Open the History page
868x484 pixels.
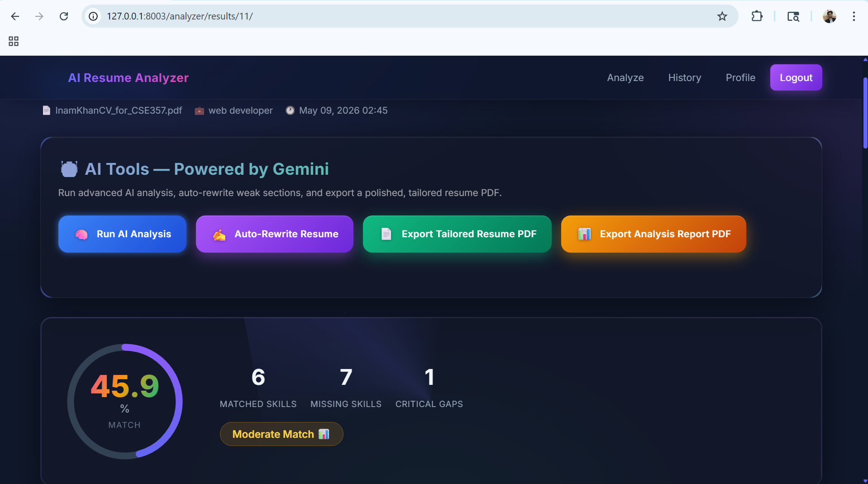684,77
